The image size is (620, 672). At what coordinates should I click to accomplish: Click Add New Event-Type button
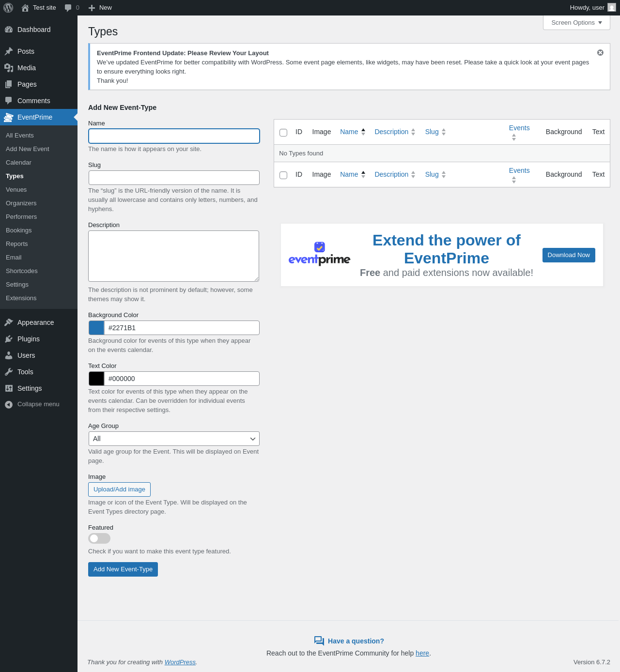click(123, 569)
